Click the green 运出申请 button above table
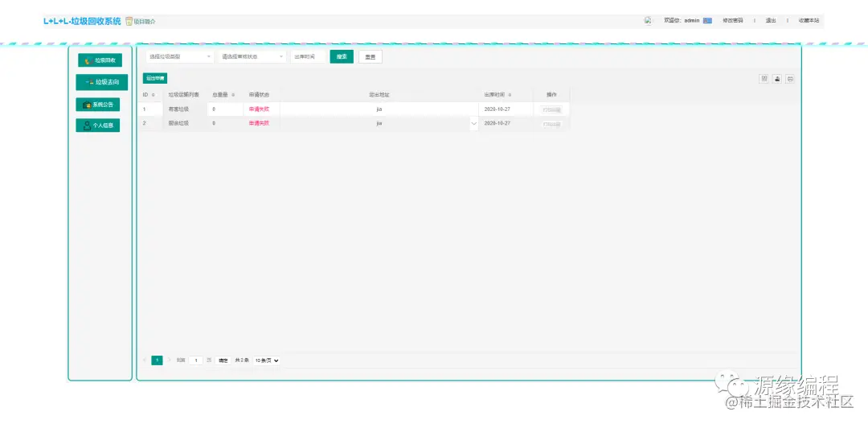The width and height of the screenshot is (868, 424). pos(155,79)
